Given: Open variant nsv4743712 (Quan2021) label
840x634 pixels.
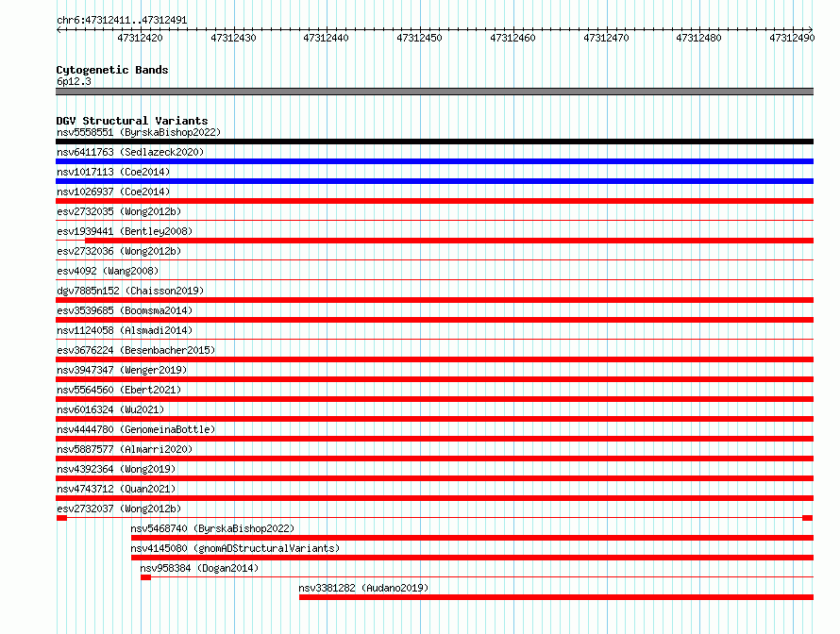Looking at the screenshot, I should pos(116,489).
